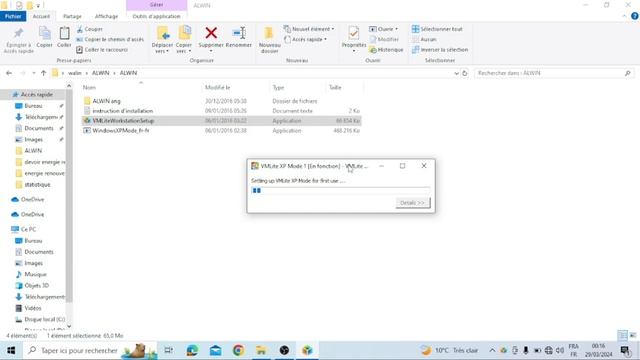Open Bureau under Accès rapide
Image resolution: width=640 pixels, height=360 pixels.
coord(33,106)
